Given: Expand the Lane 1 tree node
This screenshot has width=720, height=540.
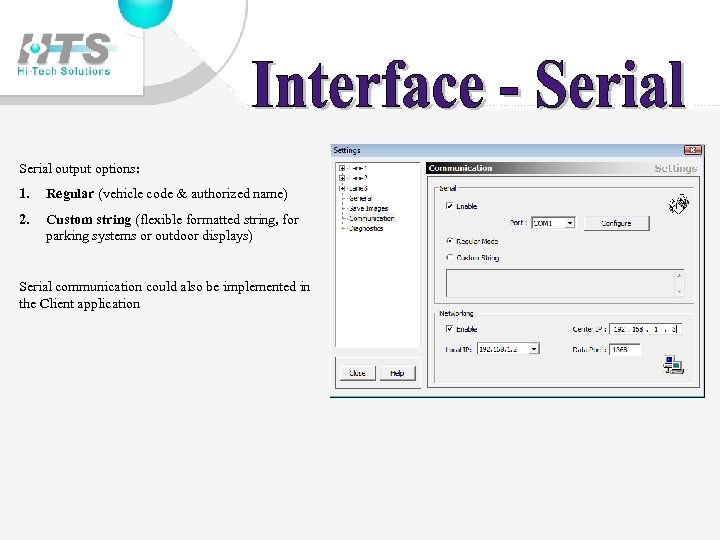Looking at the screenshot, I should (x=342, y=168).
